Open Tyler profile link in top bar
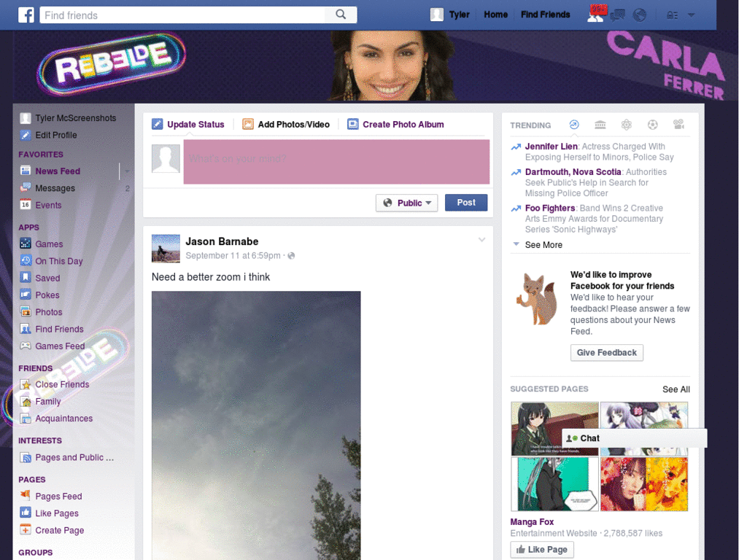 460,15
